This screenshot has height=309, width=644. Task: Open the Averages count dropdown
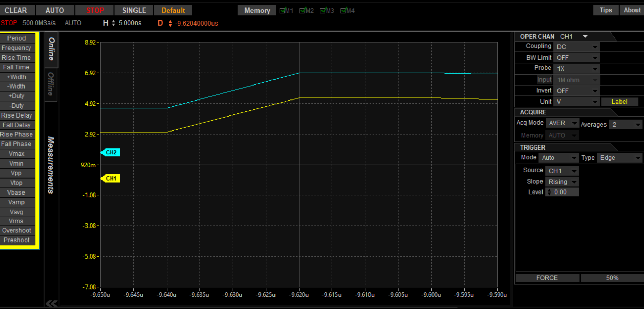coord(625,125)
